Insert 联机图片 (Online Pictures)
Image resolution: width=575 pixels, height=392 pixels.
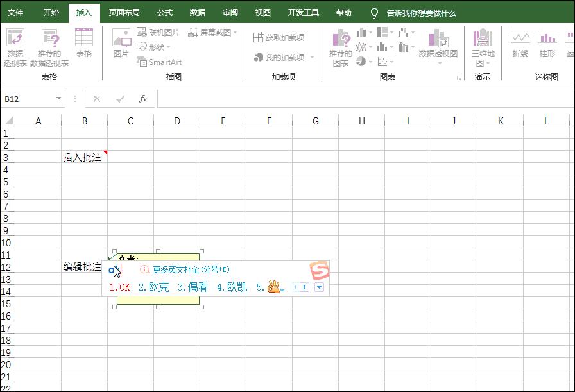(x=161, y=32)
